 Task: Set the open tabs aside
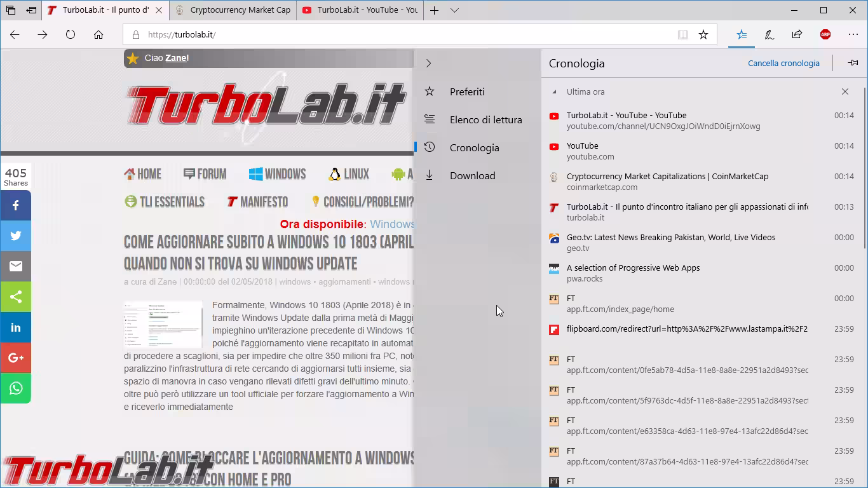tap(31, 10)
